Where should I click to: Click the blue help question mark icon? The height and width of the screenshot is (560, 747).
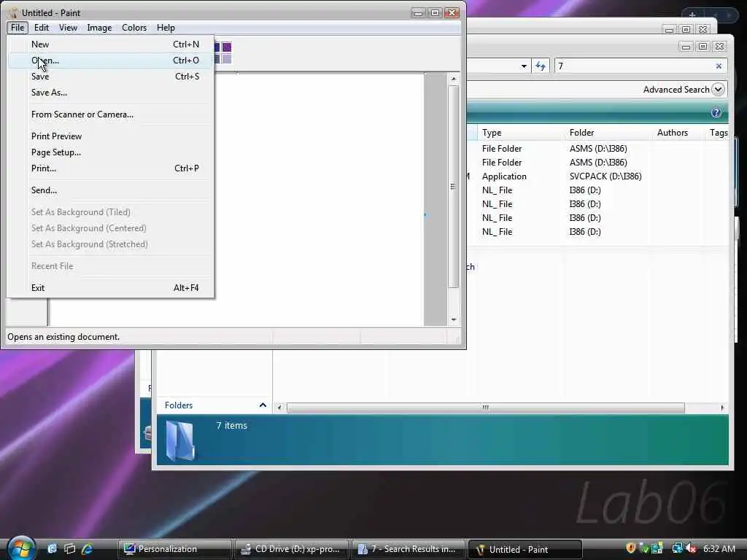(716, 112)
